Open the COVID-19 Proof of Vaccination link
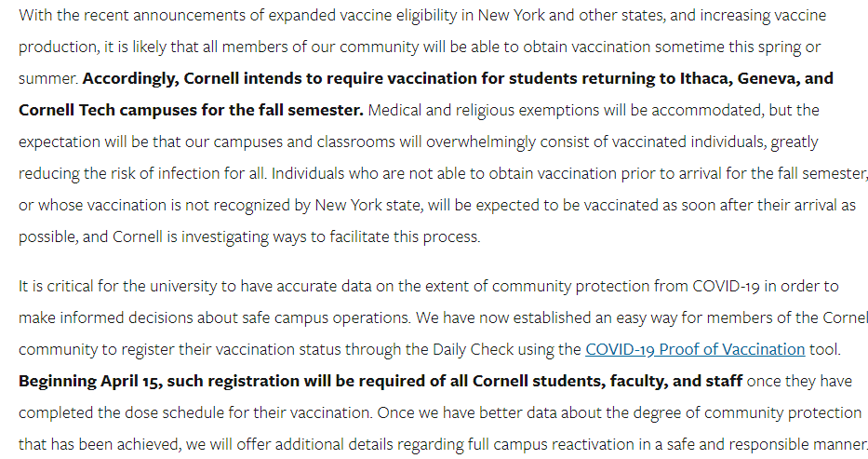Image resolution: width=868 pixels, height=459 pixels. pos(694,349)
